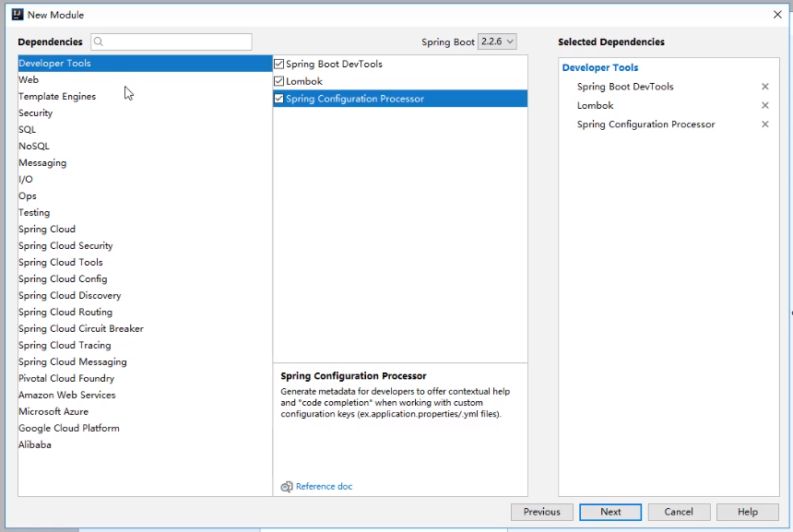
Task: Uncheck Spring Configuration Processor checkbox
Action: coord(279,99)
